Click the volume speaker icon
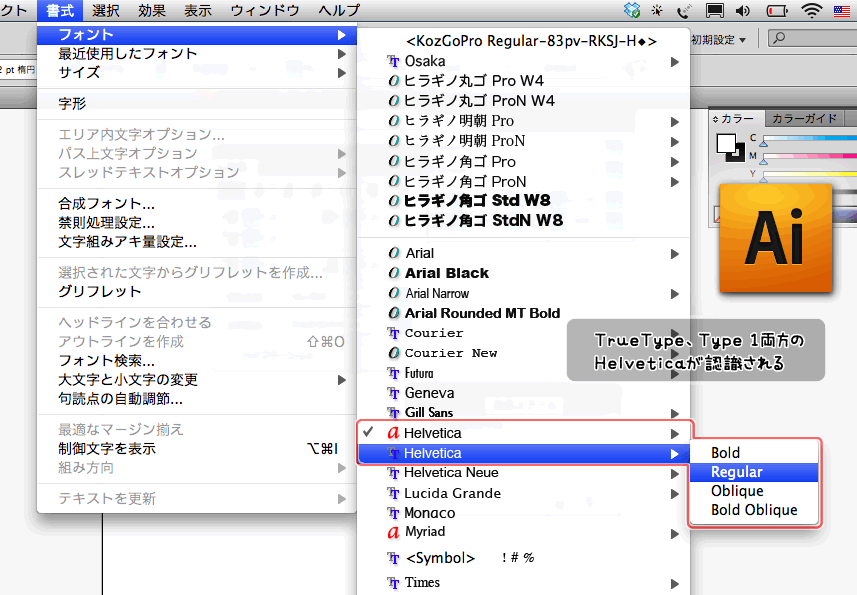The height and width of the screenshot is (595, 857). pyautogui.click(x=742, y=10)
